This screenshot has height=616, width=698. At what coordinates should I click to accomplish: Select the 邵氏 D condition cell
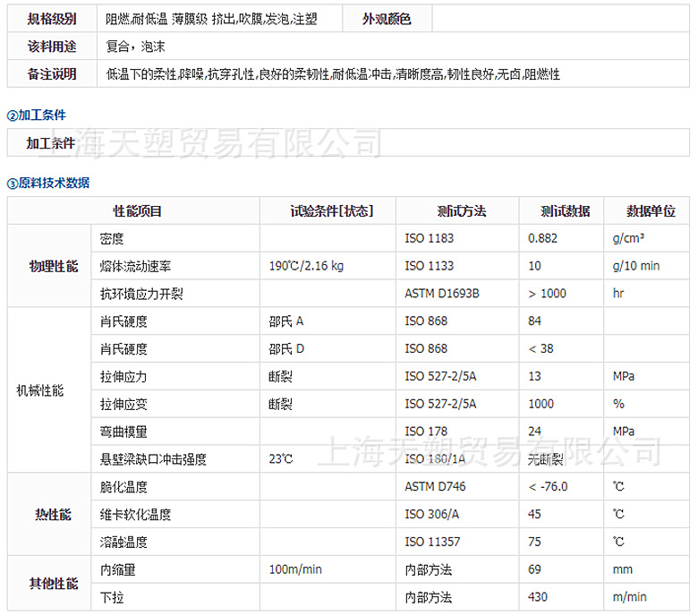tap(328, 349)
